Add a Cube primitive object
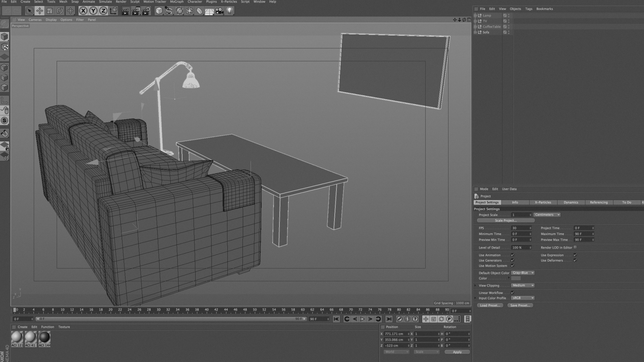644x362 pixels. [x=159, y=11]
